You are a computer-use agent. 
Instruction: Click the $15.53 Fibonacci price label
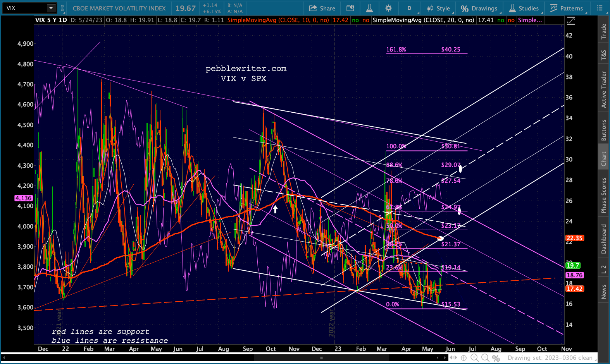[x=451, y=304]
